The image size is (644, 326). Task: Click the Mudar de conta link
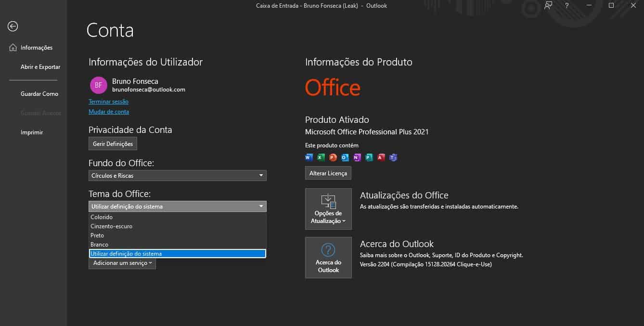(109, 112)
